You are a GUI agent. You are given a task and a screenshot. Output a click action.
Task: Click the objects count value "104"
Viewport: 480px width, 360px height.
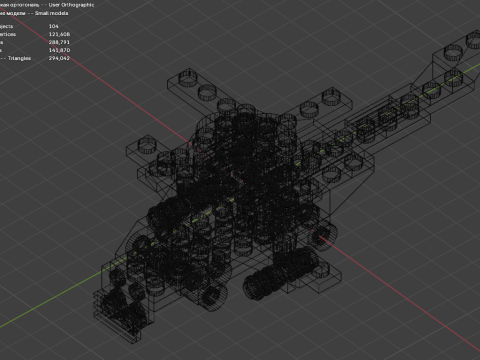(x=53, y=26)
